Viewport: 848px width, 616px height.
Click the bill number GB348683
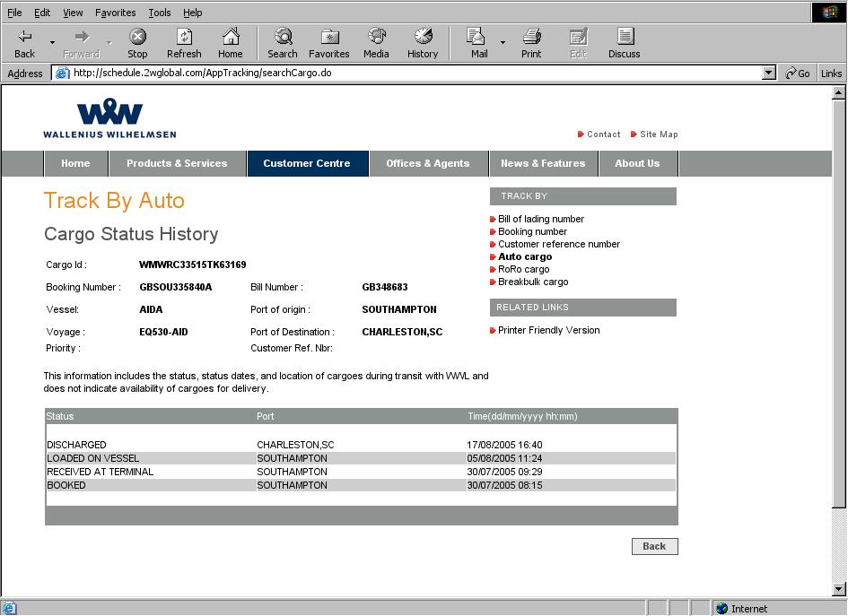pyautogui.click(x=385, y=287)
